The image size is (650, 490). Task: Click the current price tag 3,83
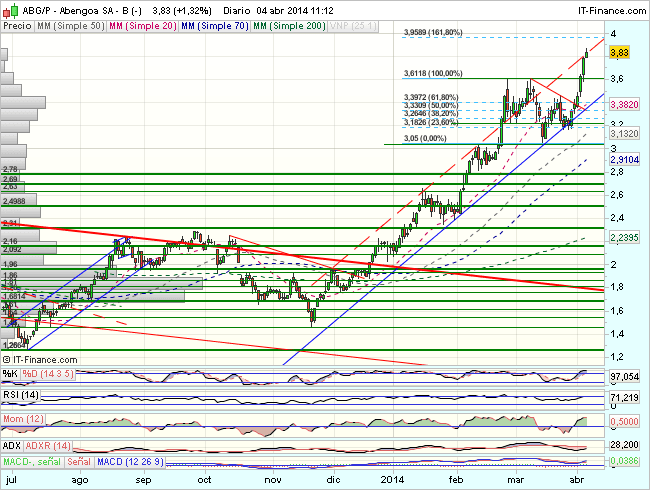pos(620,53)
